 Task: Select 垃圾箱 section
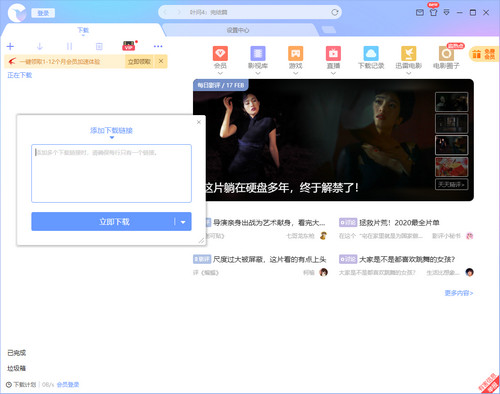pos(17,368)
